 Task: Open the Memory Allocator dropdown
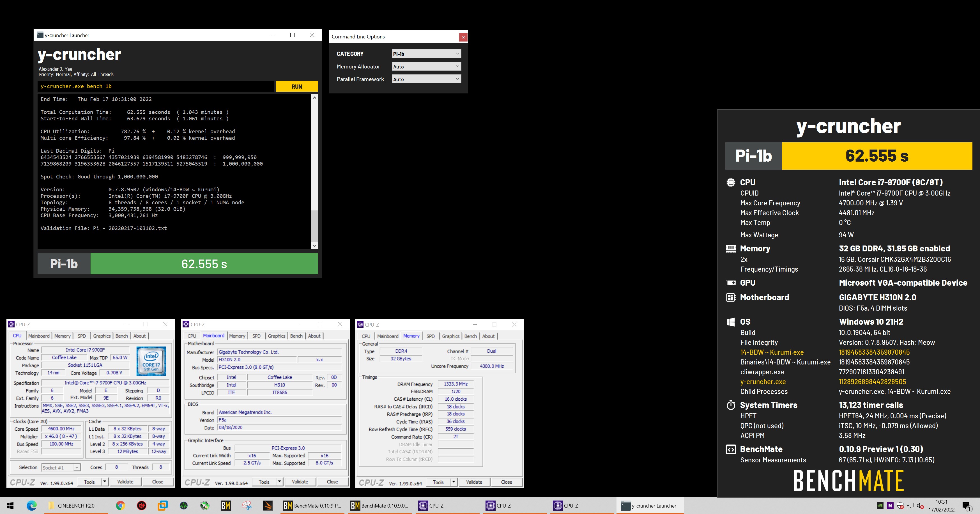coord(426,66)
